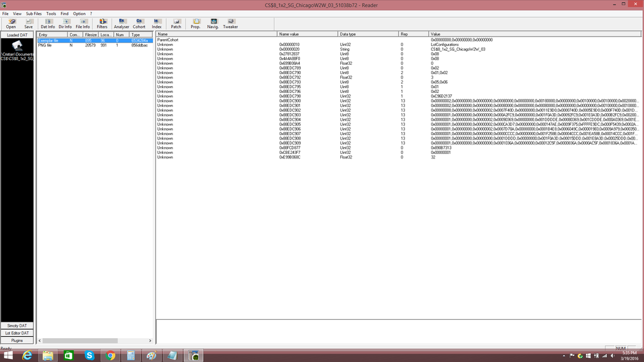Open the Dat Info tool
The image size is (644, 362).
coord(48,23)
